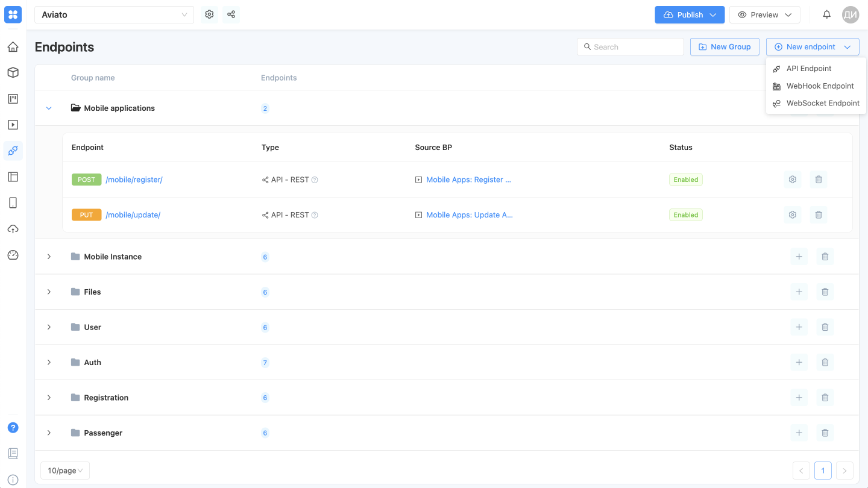Collapse the Mobile applications group
The height and width of the screenshot is (488, 868).
tap(49, 108)
